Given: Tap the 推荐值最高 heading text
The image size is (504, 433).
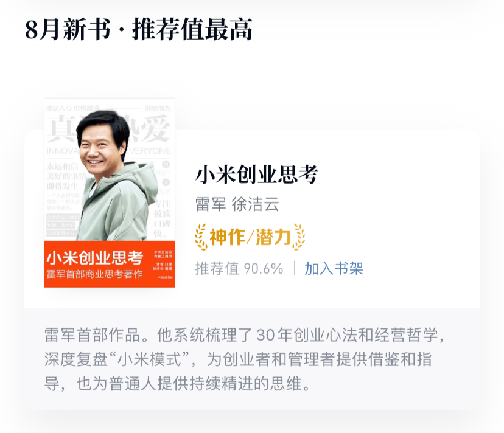Looking at the screenshot, I should click(x=192, y=29).
